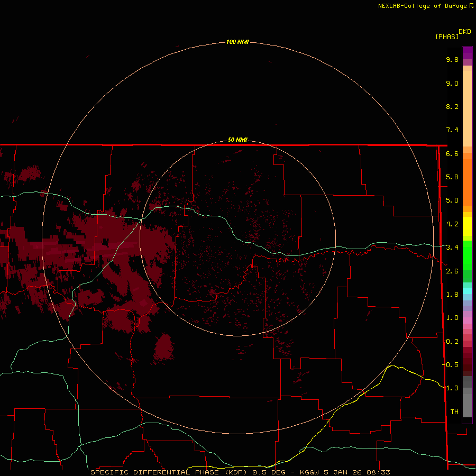
Task: Click the 2.6 scale value
Action: pyautogui.click(x=452, y=271)
